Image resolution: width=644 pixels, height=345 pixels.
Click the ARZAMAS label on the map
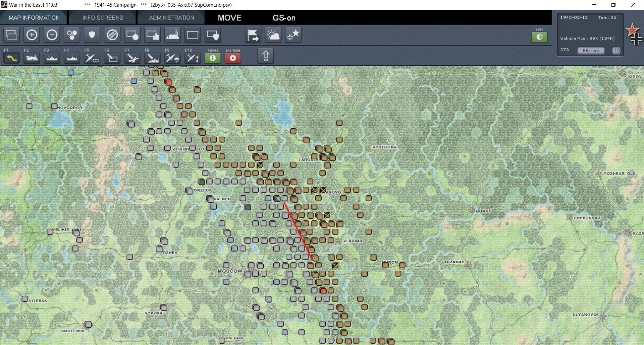(454, 262)
